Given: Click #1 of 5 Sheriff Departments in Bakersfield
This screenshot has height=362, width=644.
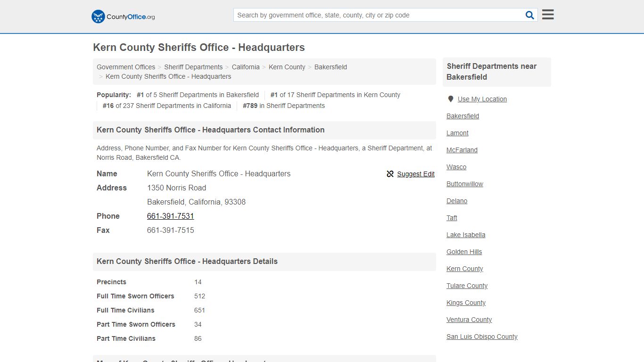Looking at the screenshot, I should (x=198, y=95).
